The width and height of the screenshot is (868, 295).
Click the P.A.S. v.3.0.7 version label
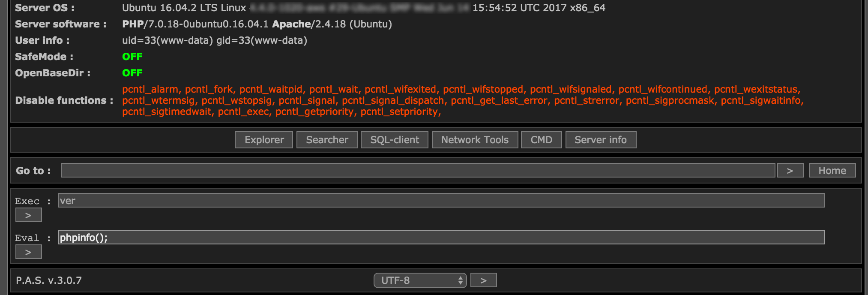49,280
